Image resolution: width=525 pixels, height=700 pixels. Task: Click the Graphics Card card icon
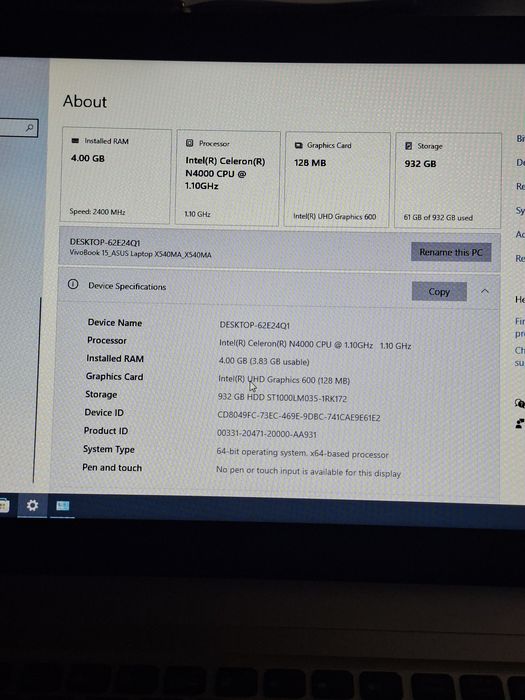click(298, 145)
